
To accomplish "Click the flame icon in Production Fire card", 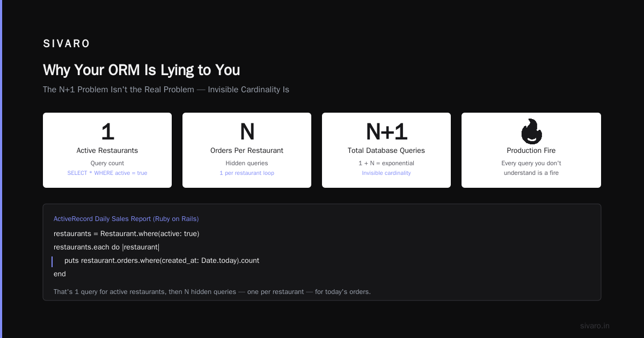I will (x=531, y=131).
